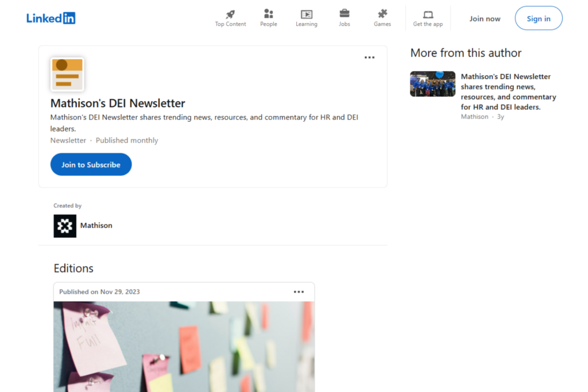Screen dimensions: 588x392
Task: Click the 'Published monthly' text
Action: coord(127,140)
